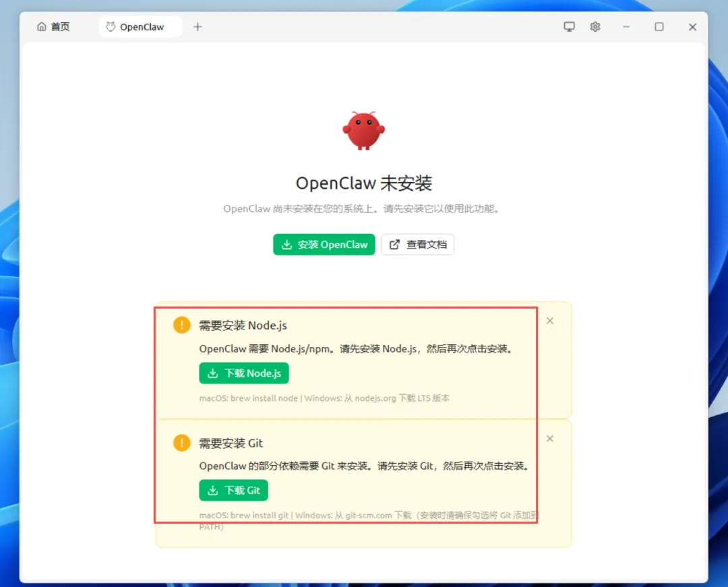Click the 需要安装 Node.js title text
728x587 pixels.
[243, 326]
